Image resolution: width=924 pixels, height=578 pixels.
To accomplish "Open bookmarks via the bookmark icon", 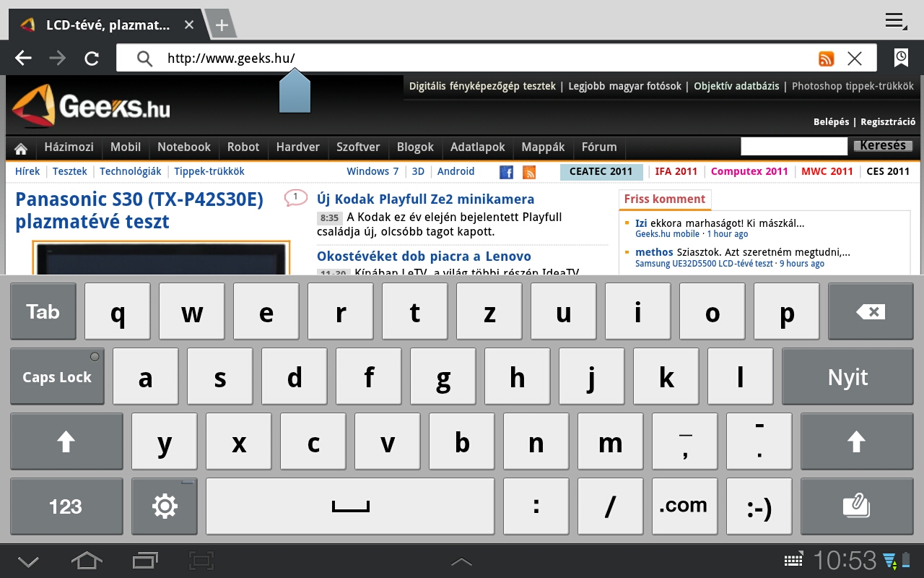I will coord(901,58).
